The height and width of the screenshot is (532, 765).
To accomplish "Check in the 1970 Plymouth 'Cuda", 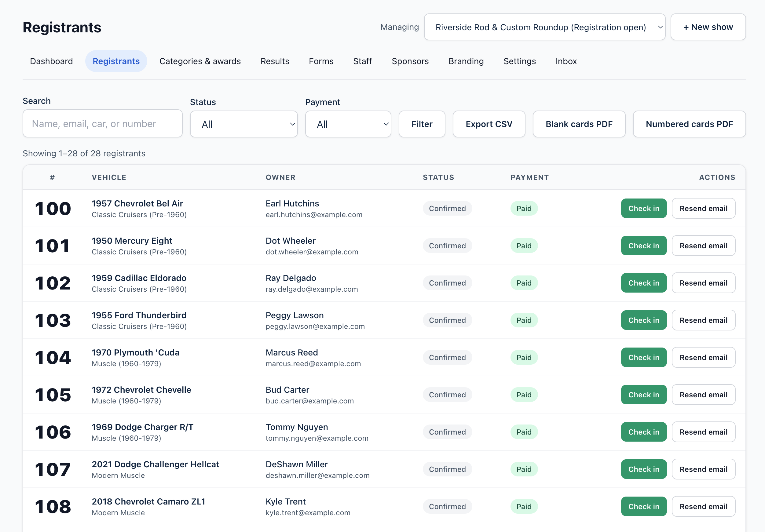I will 643,357.
